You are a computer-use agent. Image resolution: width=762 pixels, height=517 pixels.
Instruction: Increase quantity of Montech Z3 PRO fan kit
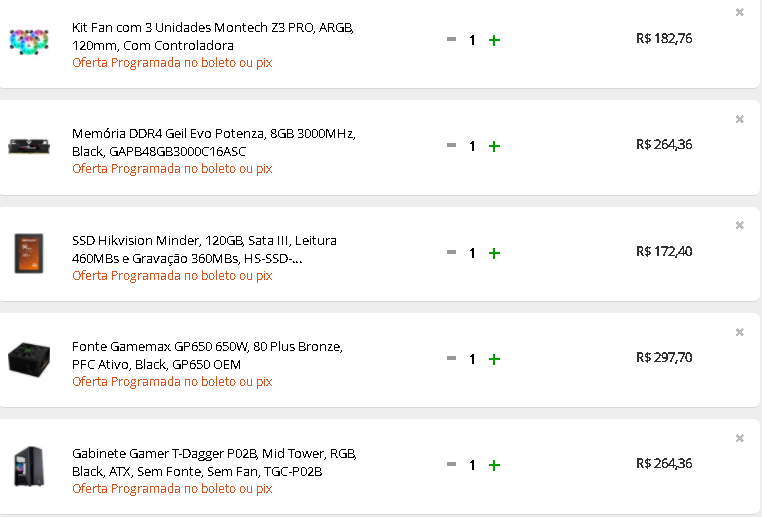pos(494,40)
